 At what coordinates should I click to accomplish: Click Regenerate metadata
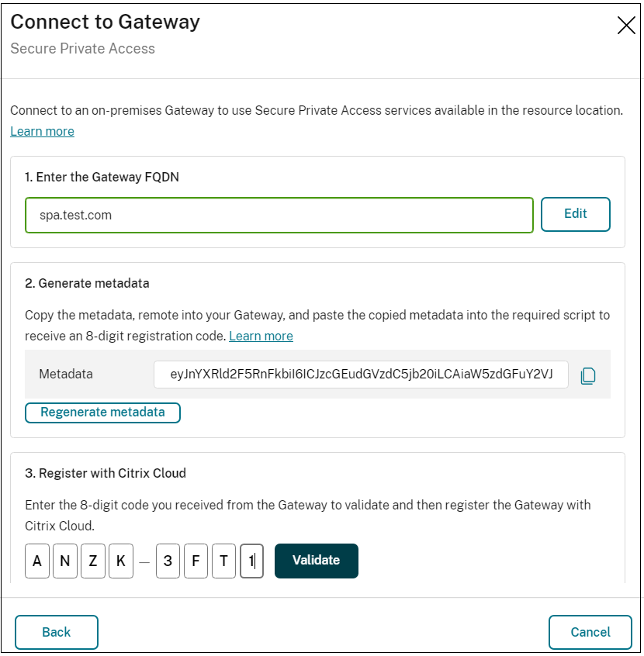[x=102, y=413]
